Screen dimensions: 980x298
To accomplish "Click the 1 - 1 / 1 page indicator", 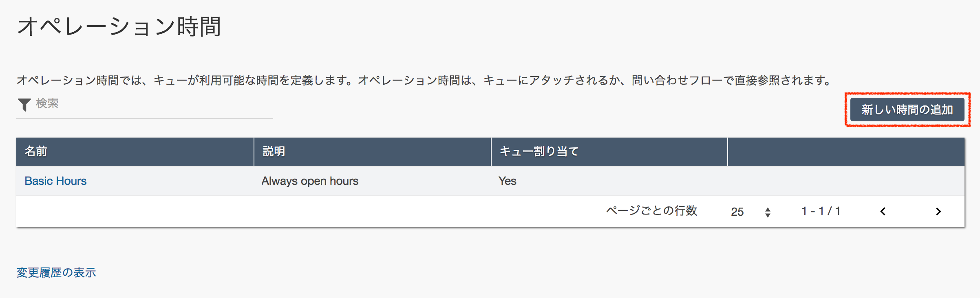I will pyautogui.click(x=821, y=211).
